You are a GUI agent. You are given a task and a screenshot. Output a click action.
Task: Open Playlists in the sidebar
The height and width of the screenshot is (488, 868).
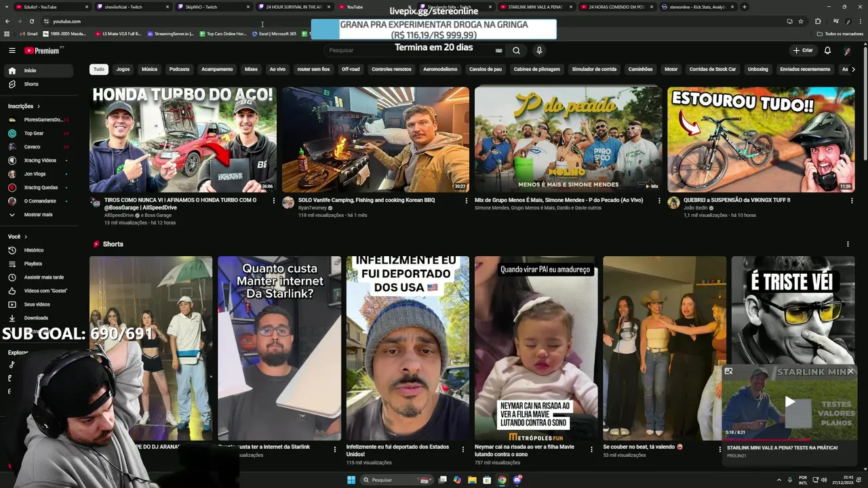(39, 264)
